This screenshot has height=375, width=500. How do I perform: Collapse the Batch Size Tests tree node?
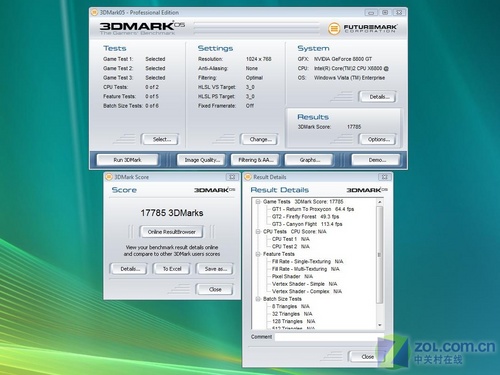tap(258, 299)
